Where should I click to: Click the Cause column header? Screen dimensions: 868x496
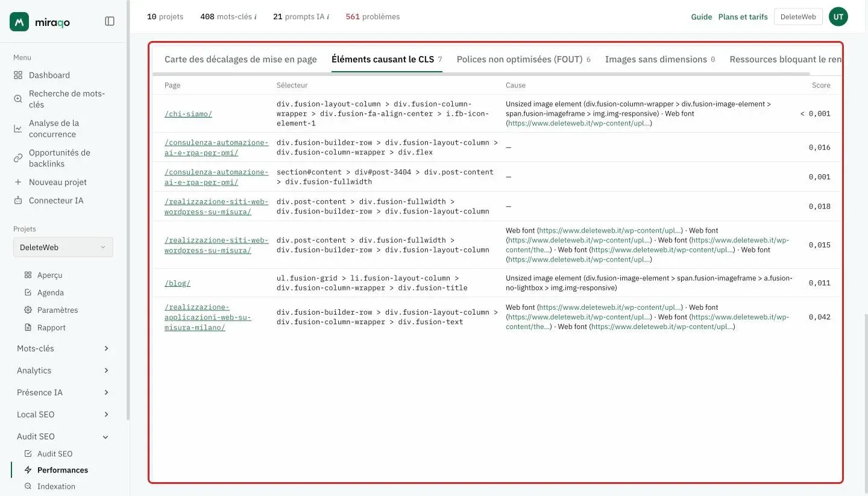(515, 86)
